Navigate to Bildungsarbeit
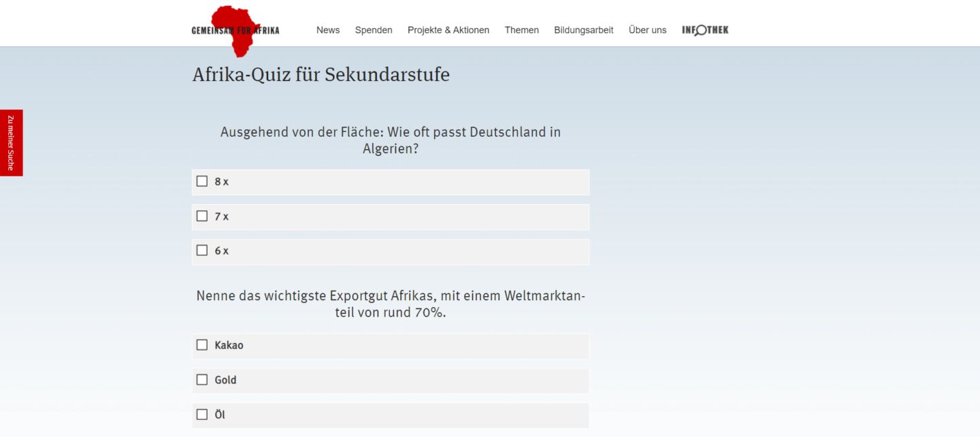 [x=584, y=30]
